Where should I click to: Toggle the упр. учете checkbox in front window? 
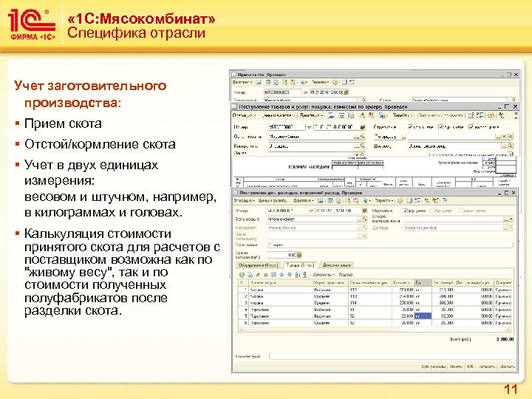406,211
